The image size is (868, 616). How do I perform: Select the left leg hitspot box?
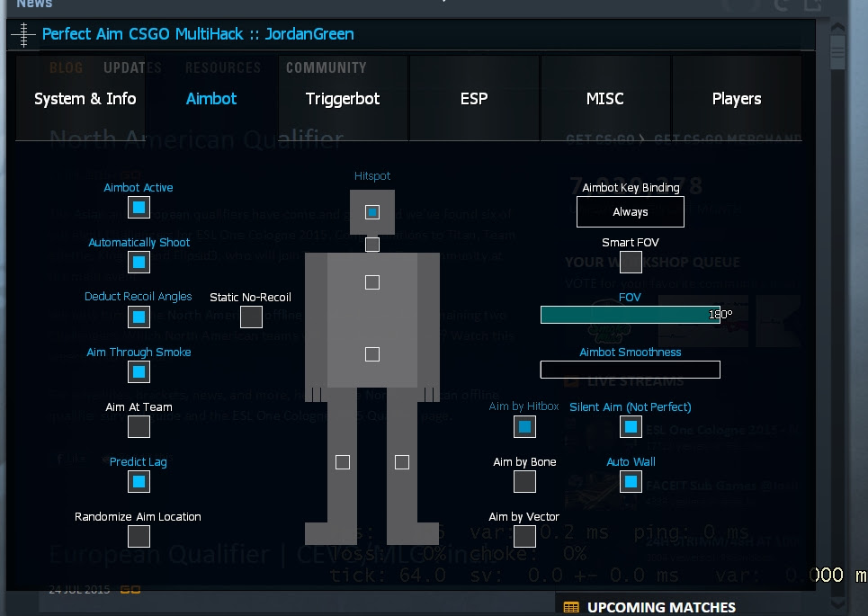pos(343,462)
